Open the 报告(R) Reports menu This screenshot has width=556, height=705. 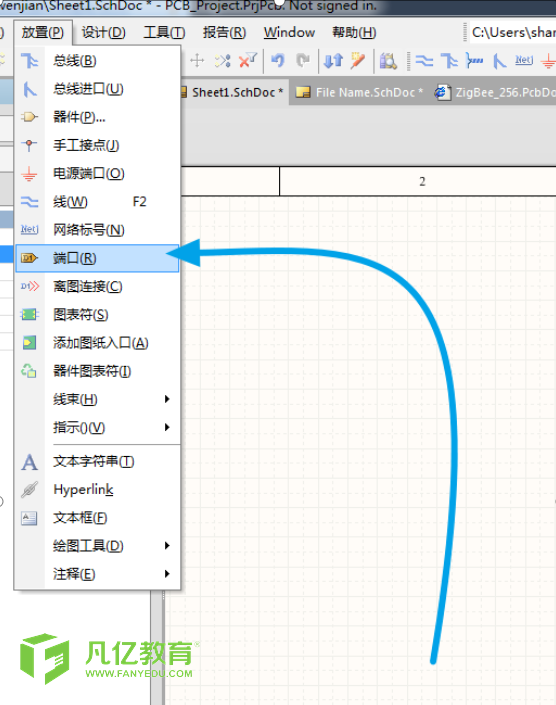[224, 32]
